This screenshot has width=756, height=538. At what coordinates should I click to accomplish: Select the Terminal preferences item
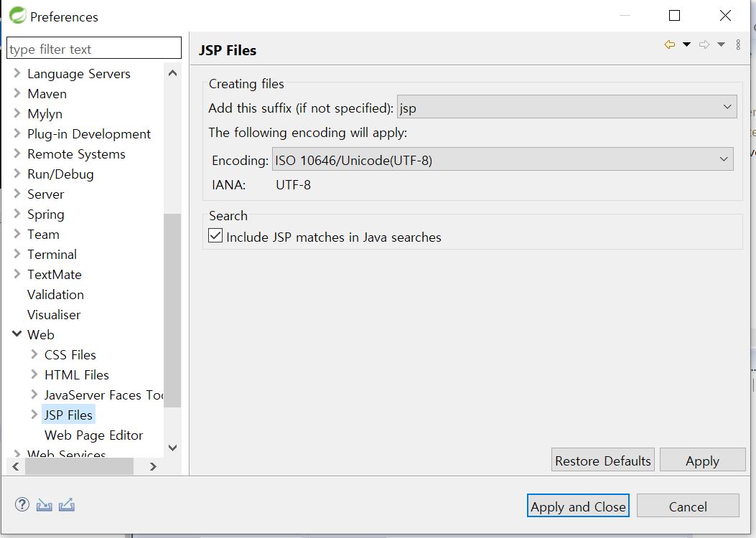(x=52, y=255)
